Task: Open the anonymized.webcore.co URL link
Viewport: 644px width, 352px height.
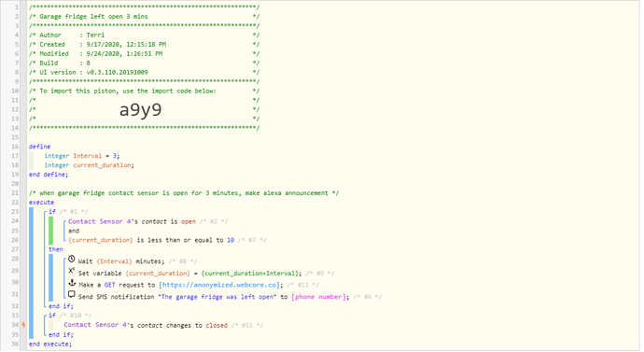Action: (x=219, y=285)
